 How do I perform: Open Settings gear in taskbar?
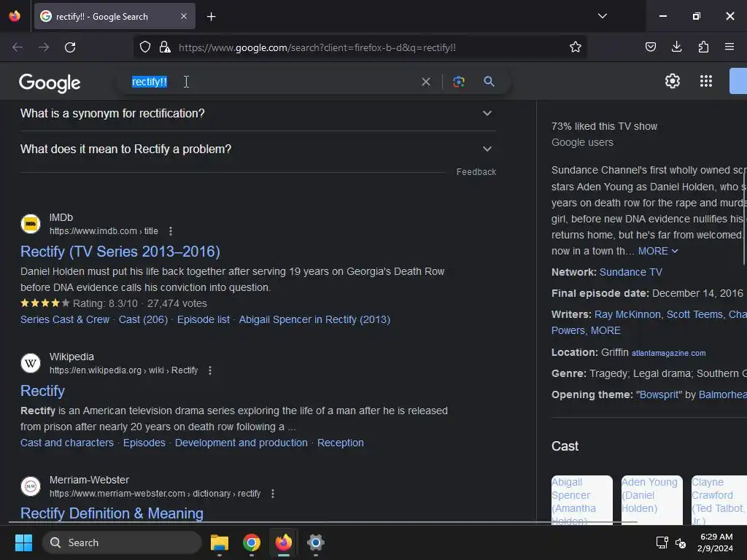[315, 542]
